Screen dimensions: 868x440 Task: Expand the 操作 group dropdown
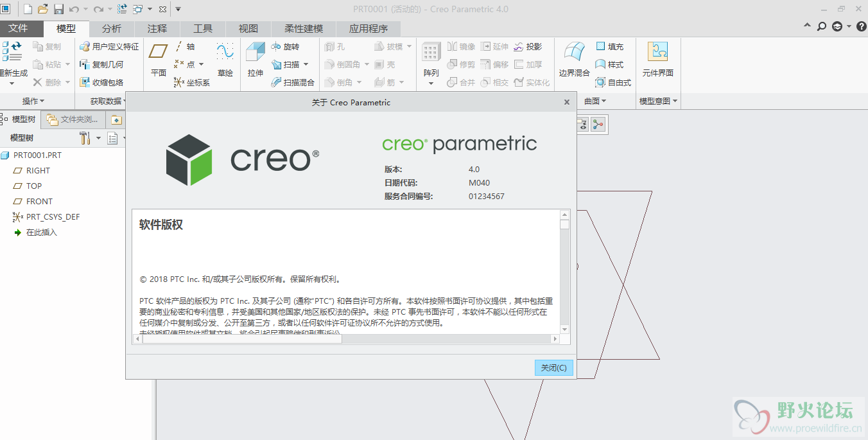[x=33, y=101]
